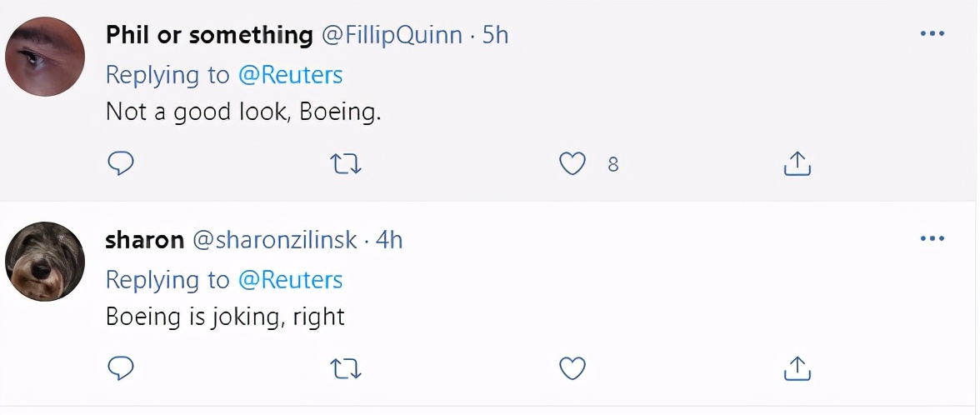Click the @Reuters link in Phil's reply
This screenshot has height=415, width=980.
coord(290,75)
